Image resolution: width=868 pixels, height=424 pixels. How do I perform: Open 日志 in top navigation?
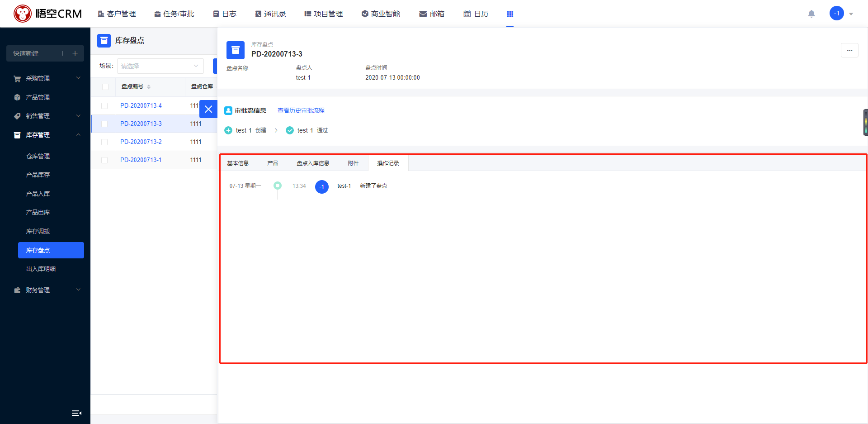click(225, 14)
